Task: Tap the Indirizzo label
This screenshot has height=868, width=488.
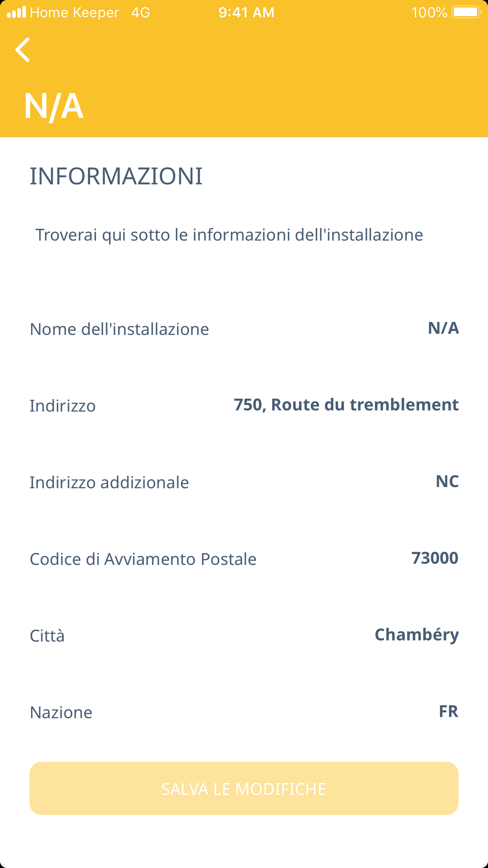Action: [x=63, y=406]
